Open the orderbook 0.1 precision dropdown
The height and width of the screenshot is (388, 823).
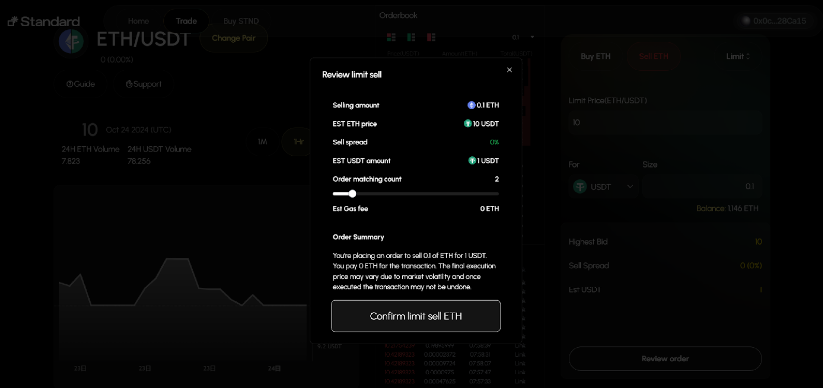(523, 37)
